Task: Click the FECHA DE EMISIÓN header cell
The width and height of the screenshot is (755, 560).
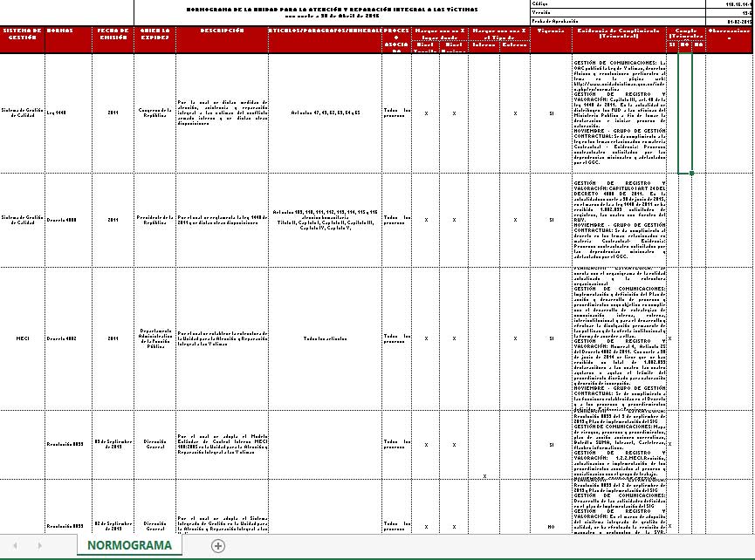Action: (113, 39)
